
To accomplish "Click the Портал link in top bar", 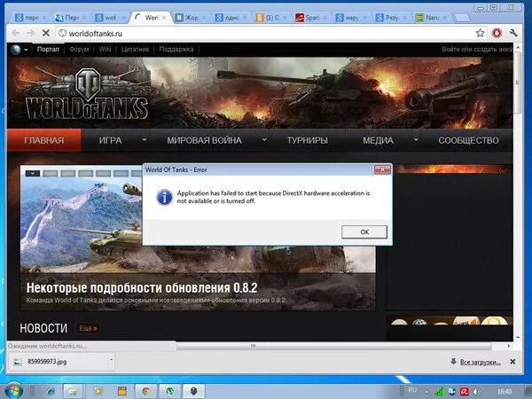I will click(x=48, y=49).
